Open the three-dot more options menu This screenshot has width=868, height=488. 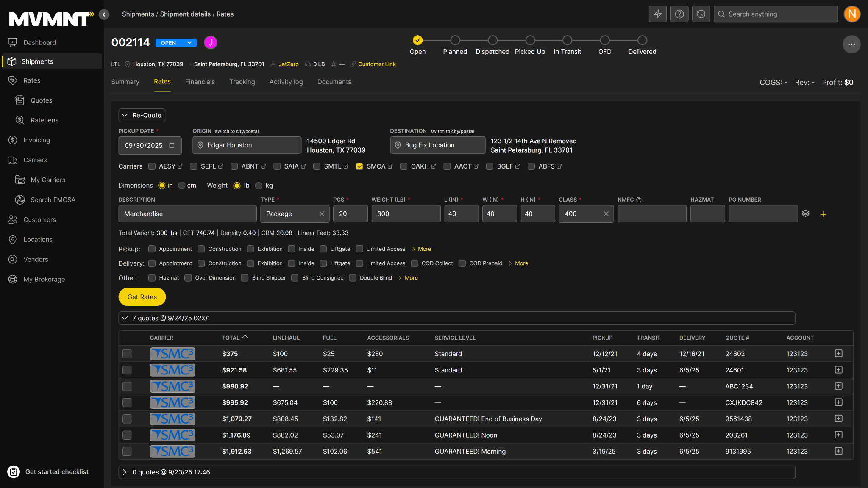(851, 44)
